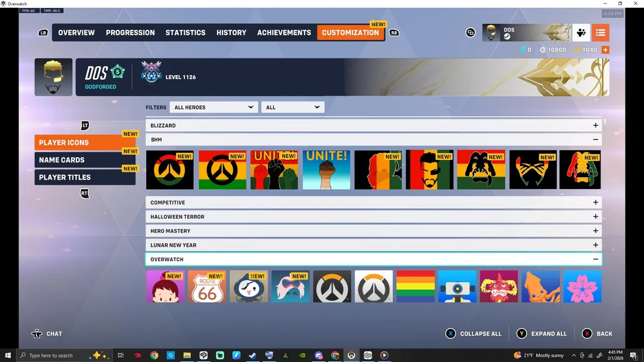Pick the Ana chibi eyepatch icon
Screen dimensions: 644x362
pyautogui.click(x=249, y=286)
